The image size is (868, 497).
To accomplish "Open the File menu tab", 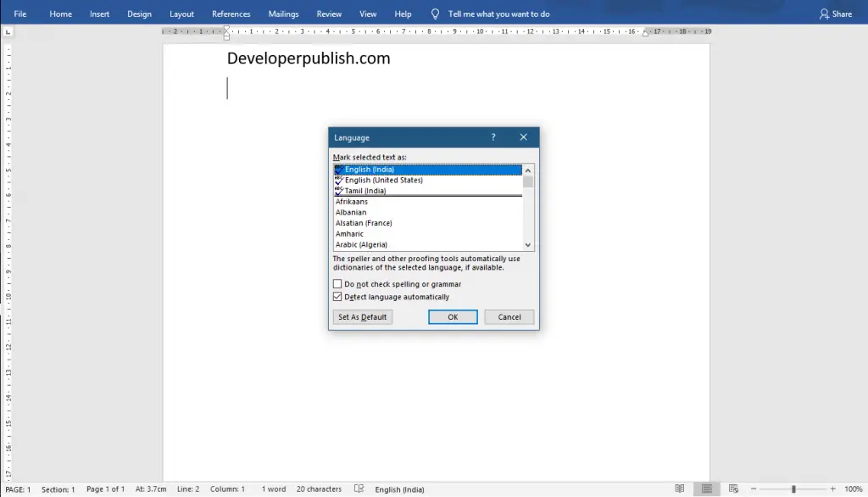I will [20, 14].
